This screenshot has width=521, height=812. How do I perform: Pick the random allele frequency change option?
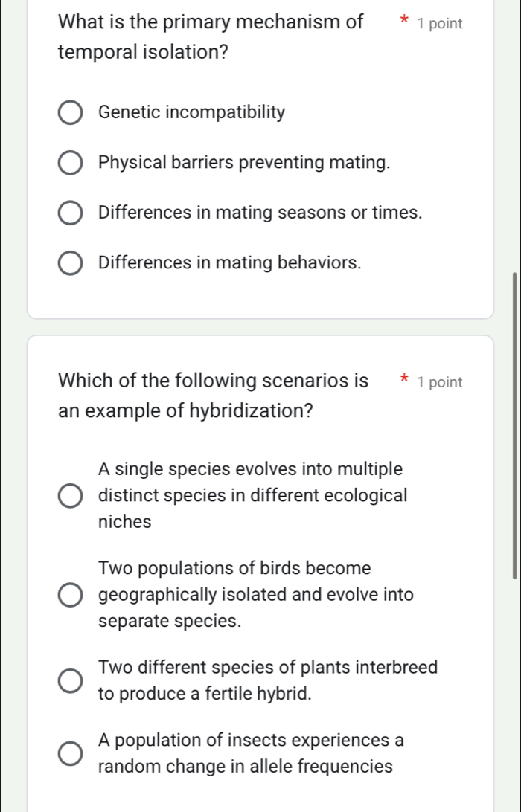(69, 753)
